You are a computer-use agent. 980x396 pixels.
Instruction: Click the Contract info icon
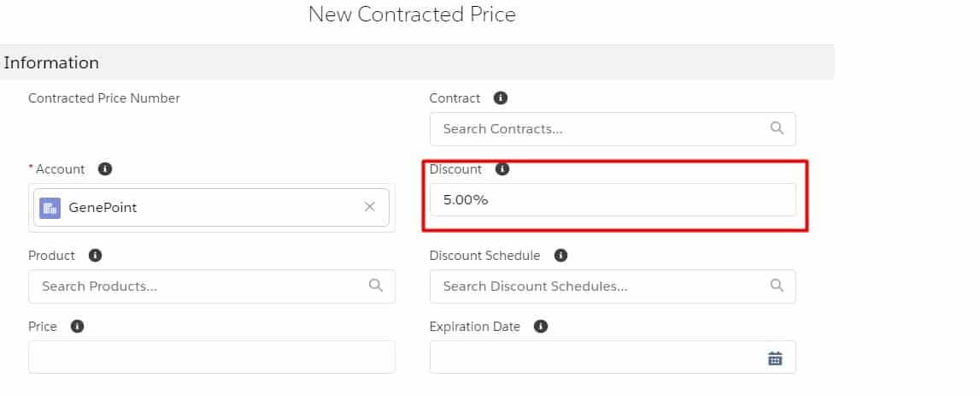pyautogui.click(x=501, y=98)
